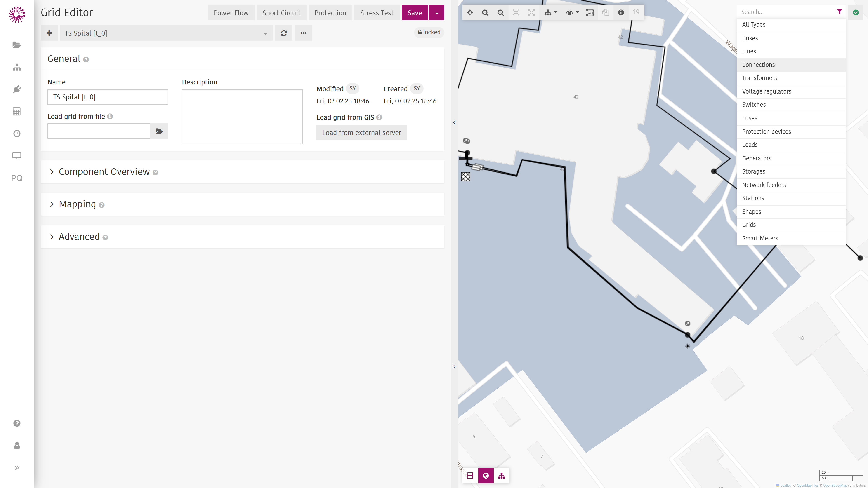The image size is (868, 488).
Task: Open the Save options dropdown arrow
Action: point(437,13)
